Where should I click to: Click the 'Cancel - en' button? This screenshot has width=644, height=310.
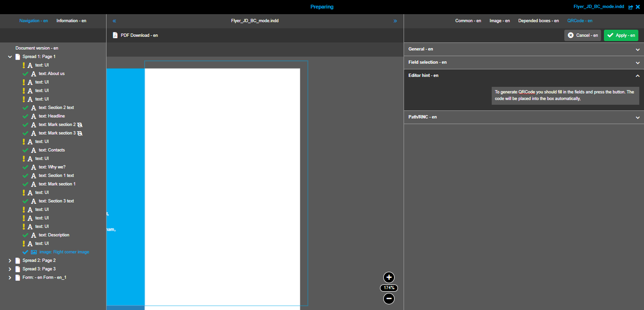pyautogui.click(x=582, y=35)
